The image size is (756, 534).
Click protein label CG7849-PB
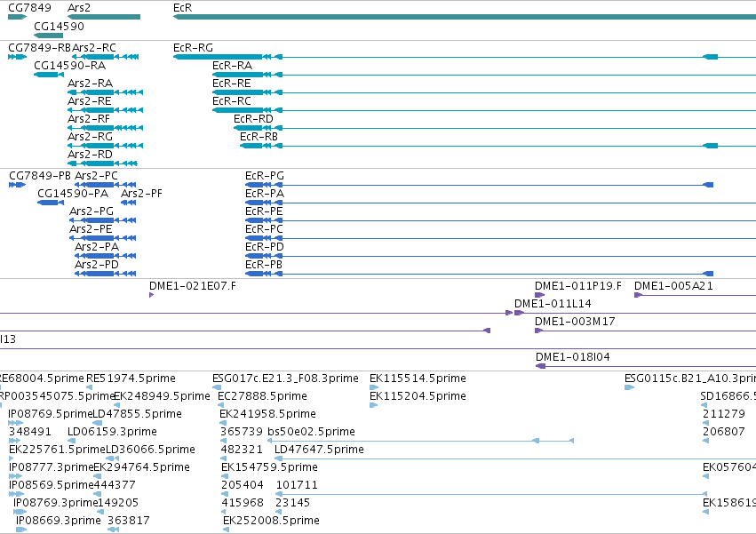[x=40, y=176]
